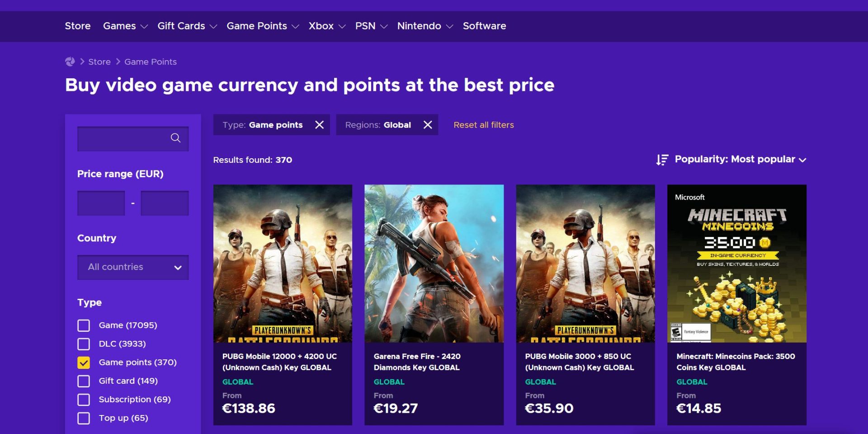The image size is (868, 434).
Task: Tick the Gift card checkbox
Action: (x=84, y=381)
